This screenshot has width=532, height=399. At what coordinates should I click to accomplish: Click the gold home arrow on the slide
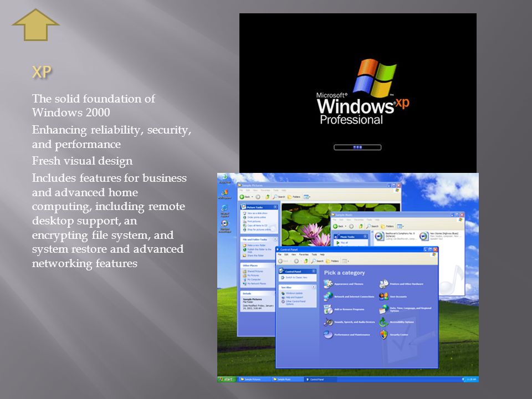pyautogui.click(x=35, y=25)
